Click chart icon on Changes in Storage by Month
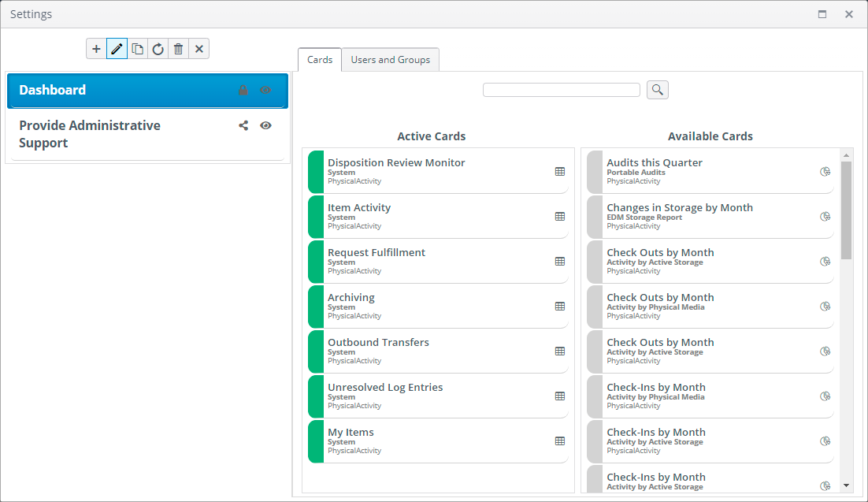Screen dimensions: 868x502 pos(825,217)
